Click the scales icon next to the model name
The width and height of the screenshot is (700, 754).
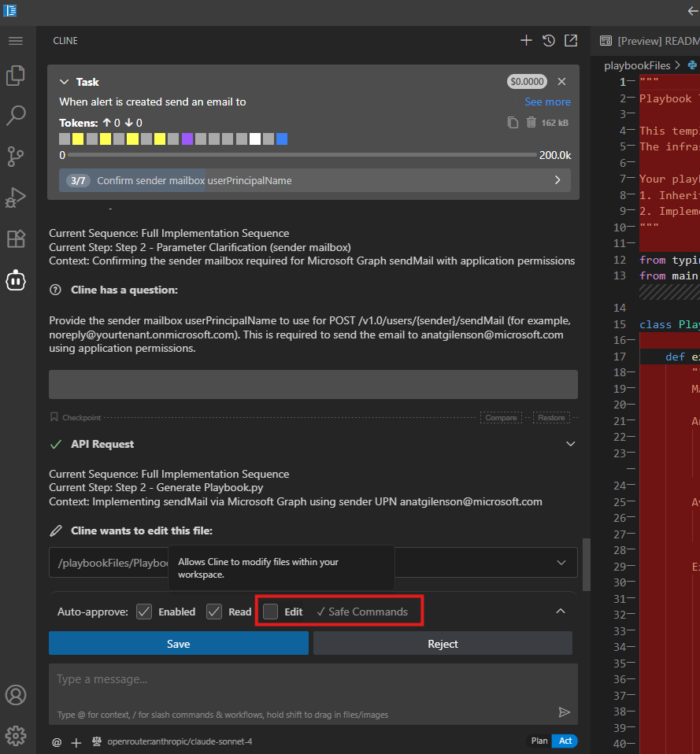[x=97, y=741]
